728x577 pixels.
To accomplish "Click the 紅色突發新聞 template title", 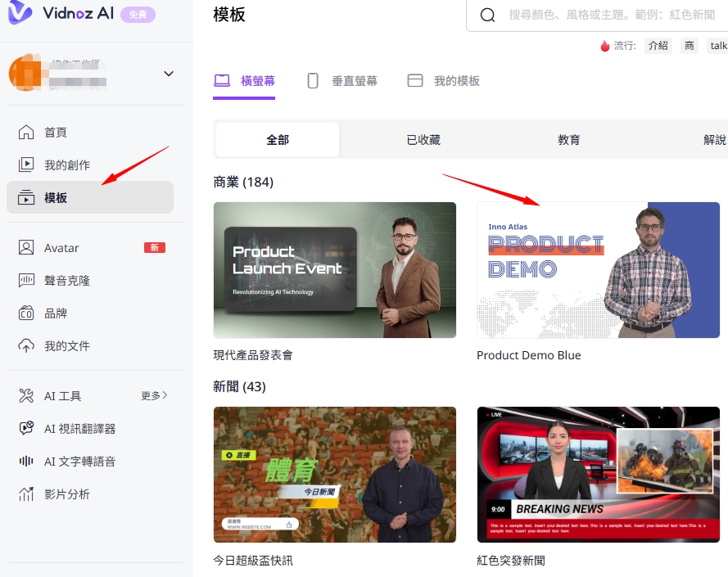I will [x=511, y=561].
